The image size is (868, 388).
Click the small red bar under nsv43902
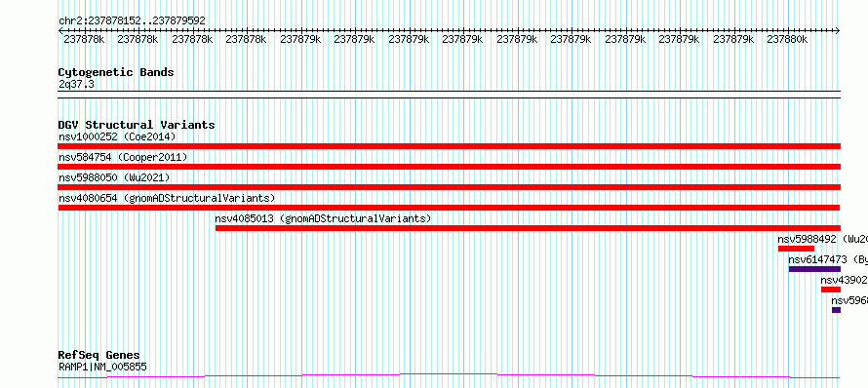830,290
